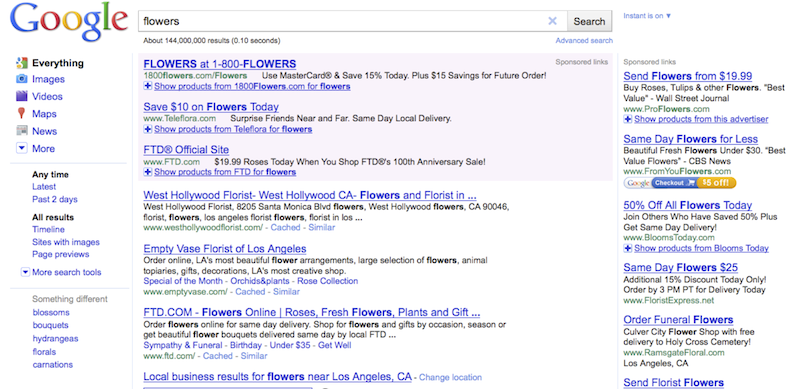Open Get Well sitelink
Image resolution: width=800 pixels, height=389 pixels.
[335, 345]
